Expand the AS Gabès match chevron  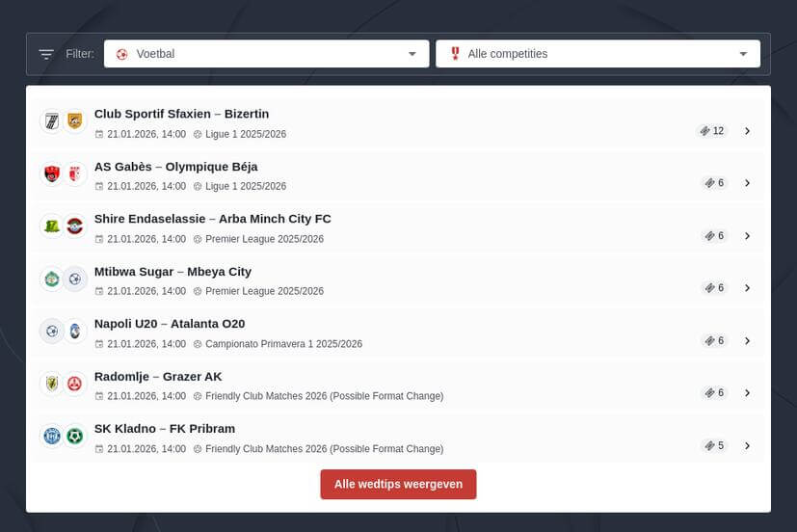click(747, 183)
